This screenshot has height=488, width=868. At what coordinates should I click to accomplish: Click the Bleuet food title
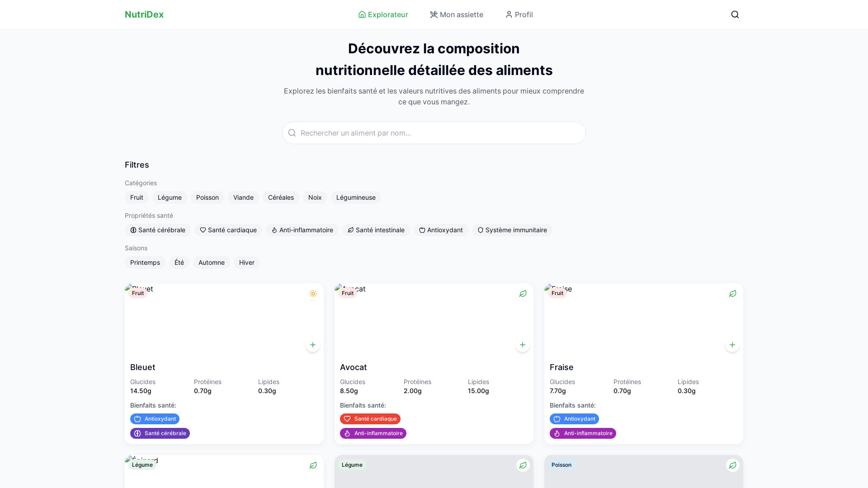click(143, 367)
